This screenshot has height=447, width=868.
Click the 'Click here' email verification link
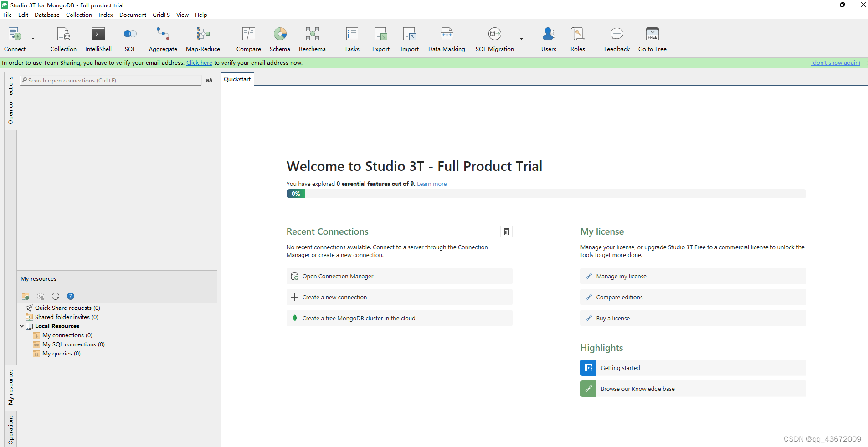click(199, 63)
